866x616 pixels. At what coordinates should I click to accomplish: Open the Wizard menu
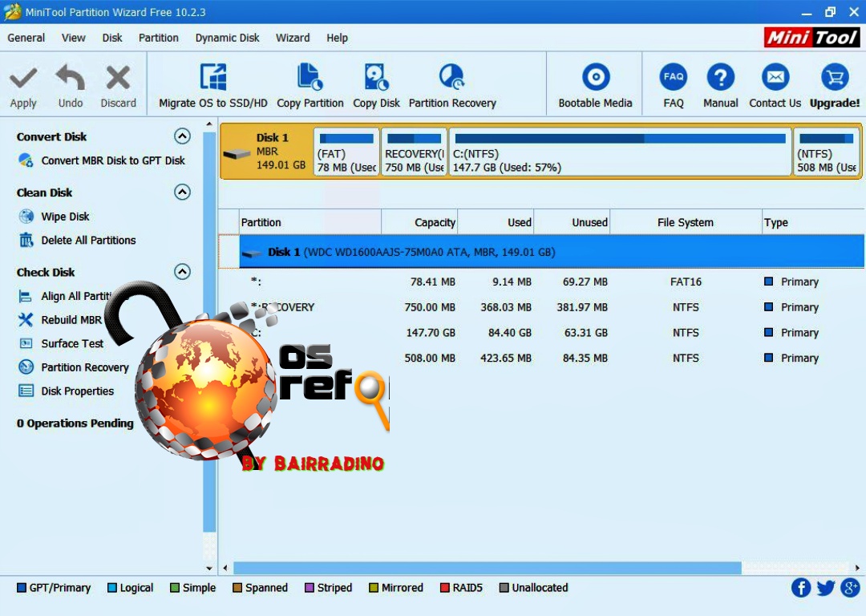click(x=293, y=38)
